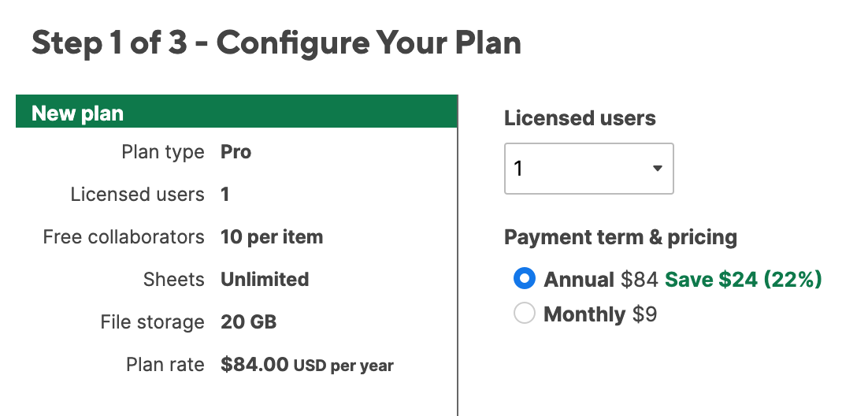Click the Payment term & pricing heading
This screenshot has width=868, height=416.
[x=621, y=237]
